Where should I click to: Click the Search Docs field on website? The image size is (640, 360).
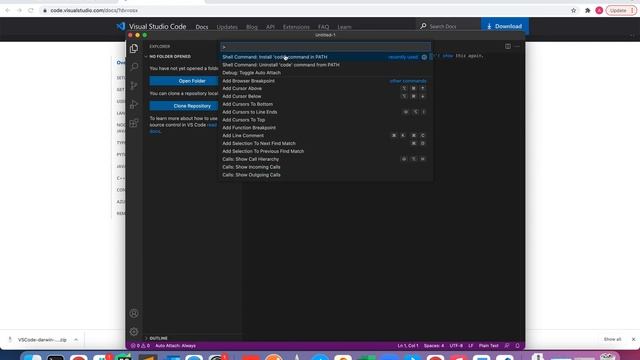(x=448, y=26)
